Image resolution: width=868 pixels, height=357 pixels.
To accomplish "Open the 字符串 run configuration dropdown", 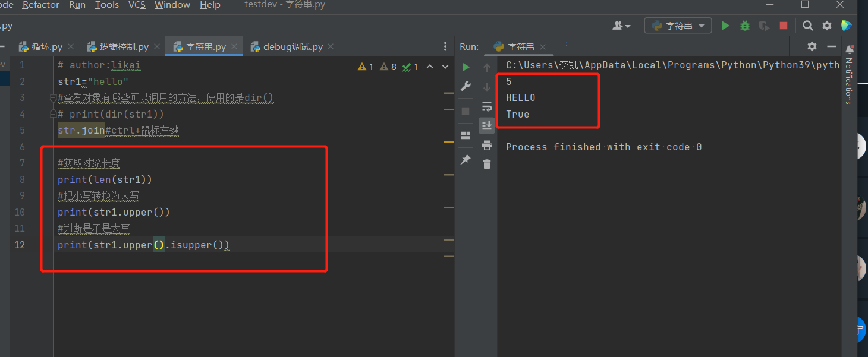I will 678,26.
